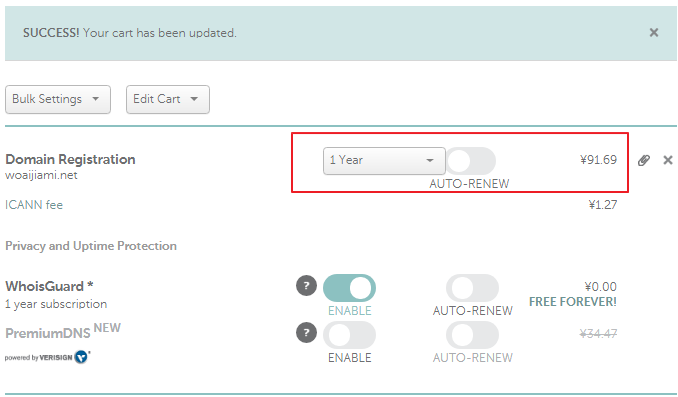The width and height of the screenshot is (678, 397).
Task: Click the Verisign logo icon
Action: pyautogui.click(x=81, y=357)
